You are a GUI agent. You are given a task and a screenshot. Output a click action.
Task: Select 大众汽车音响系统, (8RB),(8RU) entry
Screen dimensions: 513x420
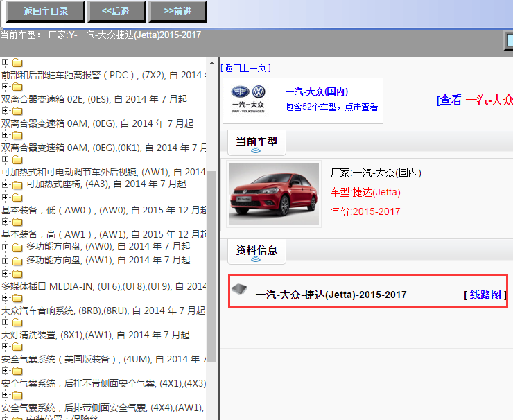tap(103, 310)
